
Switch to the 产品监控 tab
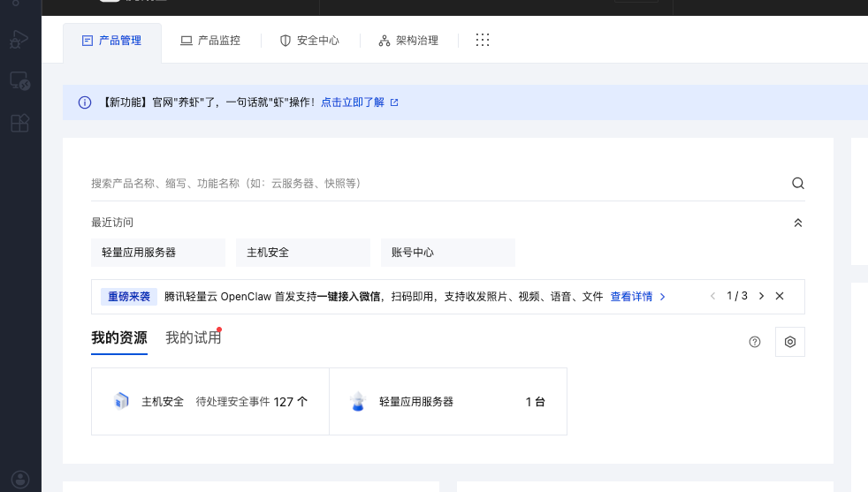(210, 41)
